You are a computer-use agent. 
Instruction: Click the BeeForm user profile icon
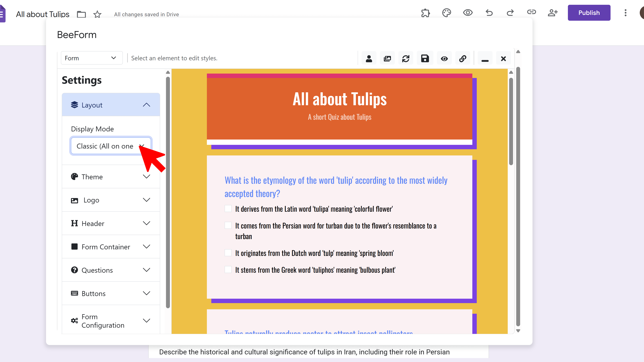coord(369,59)
